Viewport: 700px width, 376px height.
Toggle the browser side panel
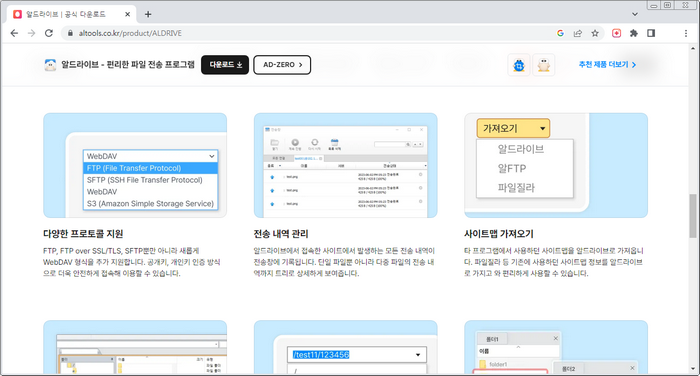[651, 33]
